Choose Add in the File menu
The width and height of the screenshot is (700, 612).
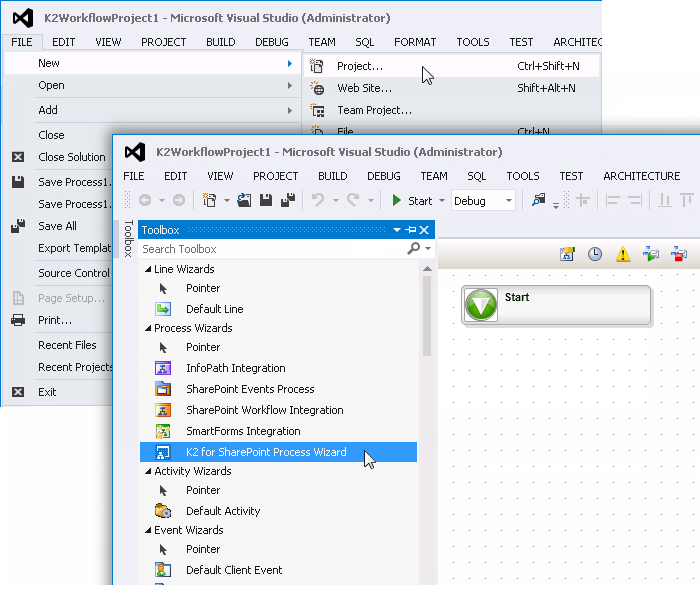pyautogui.click(x=152, y=110)
